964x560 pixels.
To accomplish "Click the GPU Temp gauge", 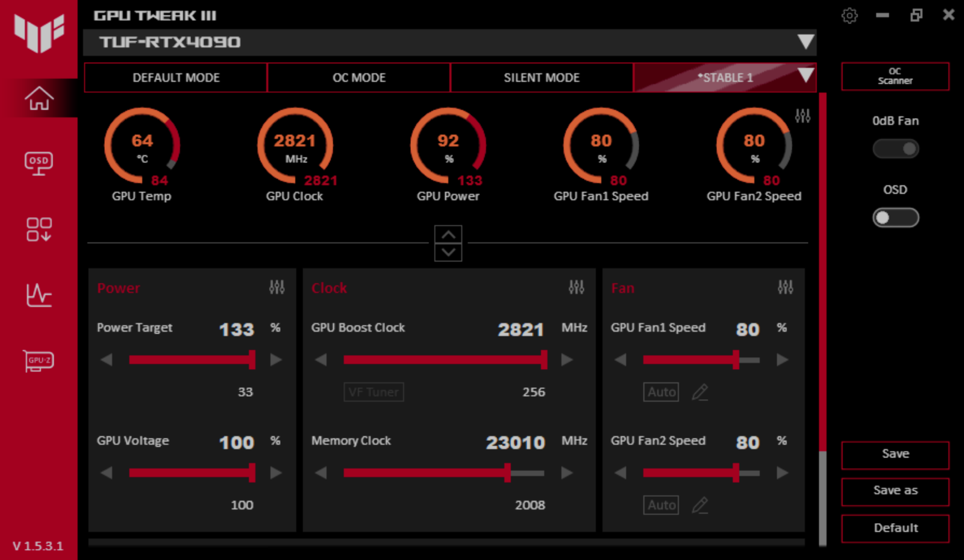I will pyautogui.click(x=142, y=146).
